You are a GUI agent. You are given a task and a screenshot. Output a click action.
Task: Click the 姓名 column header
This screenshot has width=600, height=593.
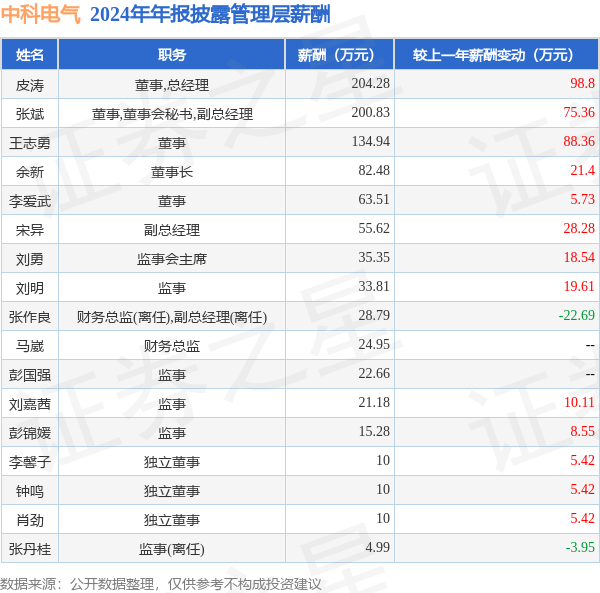point(30,55)
